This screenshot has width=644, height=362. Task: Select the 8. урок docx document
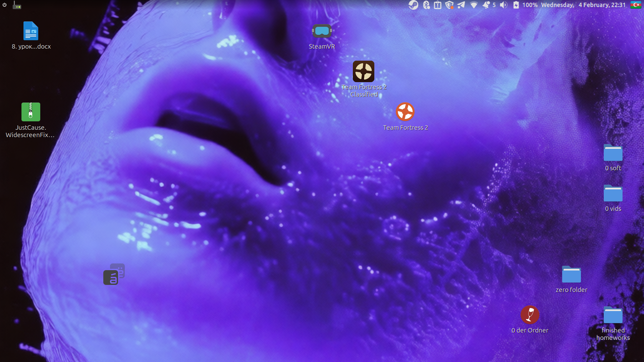coord(31,32)
